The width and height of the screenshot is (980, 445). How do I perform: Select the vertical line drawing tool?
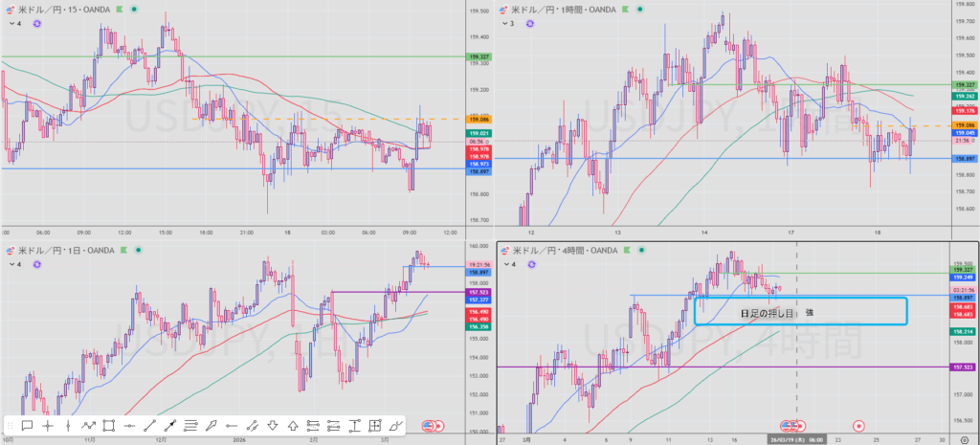click(x=68, y=425)
